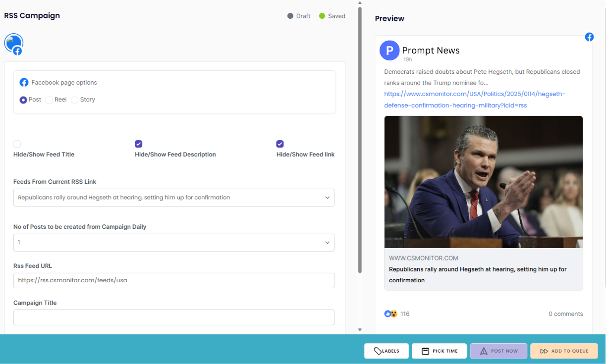This screenshot has width=606, height=364.
Task: Click the Add to Queue button
Action: pyautogui.click(x=564, y=351)
